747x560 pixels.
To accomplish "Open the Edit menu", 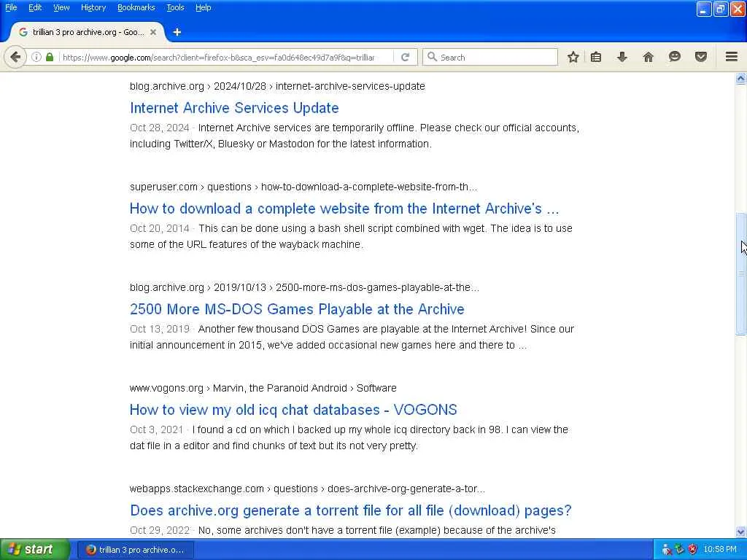I will (35, 7).
